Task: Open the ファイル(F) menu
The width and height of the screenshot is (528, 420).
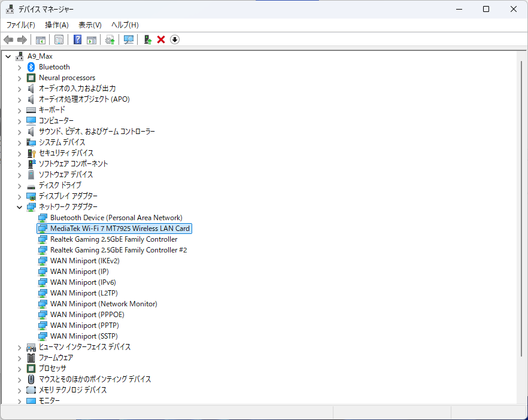Action: coord(21,25)
